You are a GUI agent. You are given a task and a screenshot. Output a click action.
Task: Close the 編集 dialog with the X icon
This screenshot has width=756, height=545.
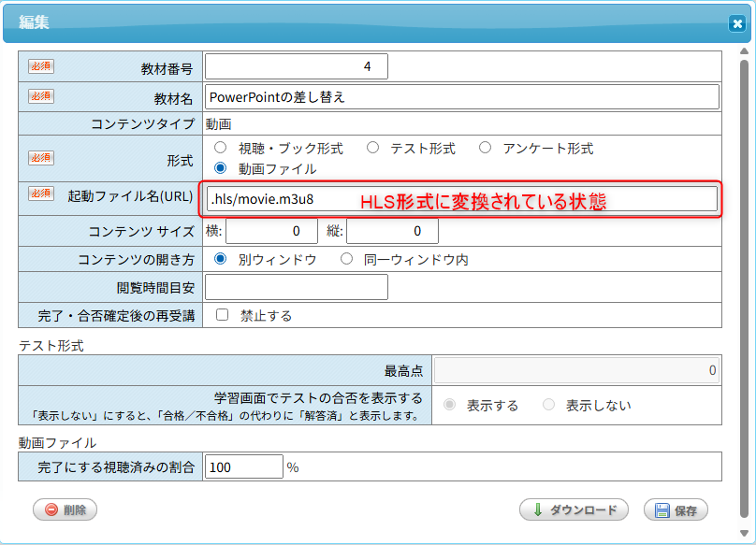738,24
